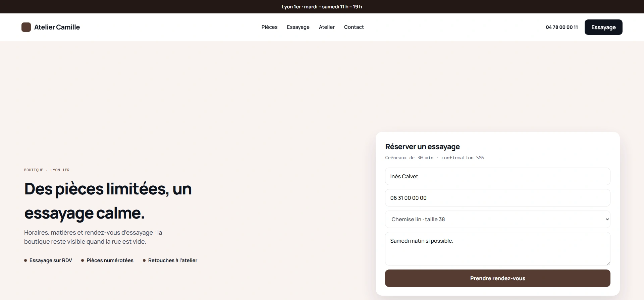The height and width of the screenshot is (300, 644).
Task: Call the 04 78 00 00 11 number link
Action: click(x=562, y=27)
